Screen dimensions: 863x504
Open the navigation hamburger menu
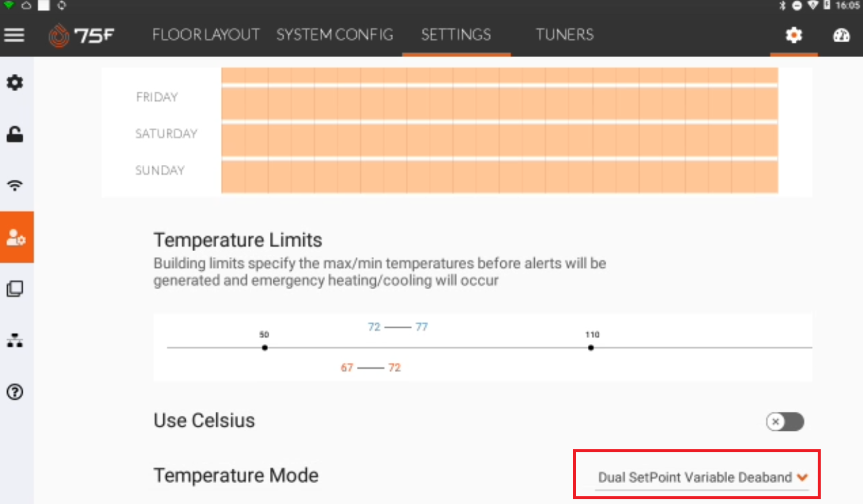click(x=14, y=35)
